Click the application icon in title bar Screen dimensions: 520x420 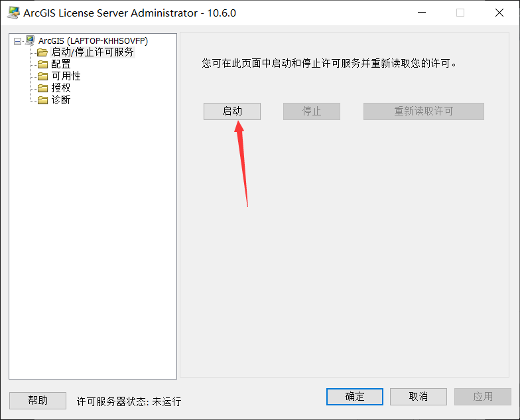pyautogui.click(x=13, y=13)
